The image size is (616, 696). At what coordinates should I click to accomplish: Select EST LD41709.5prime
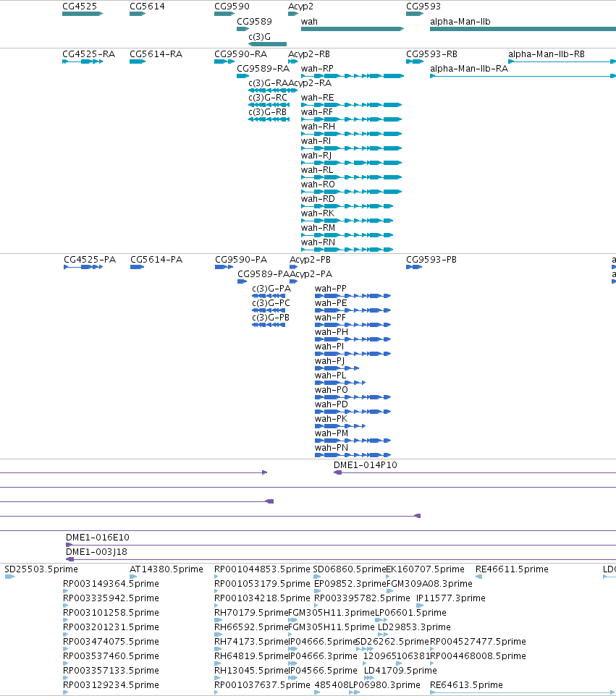coord(368,678)
